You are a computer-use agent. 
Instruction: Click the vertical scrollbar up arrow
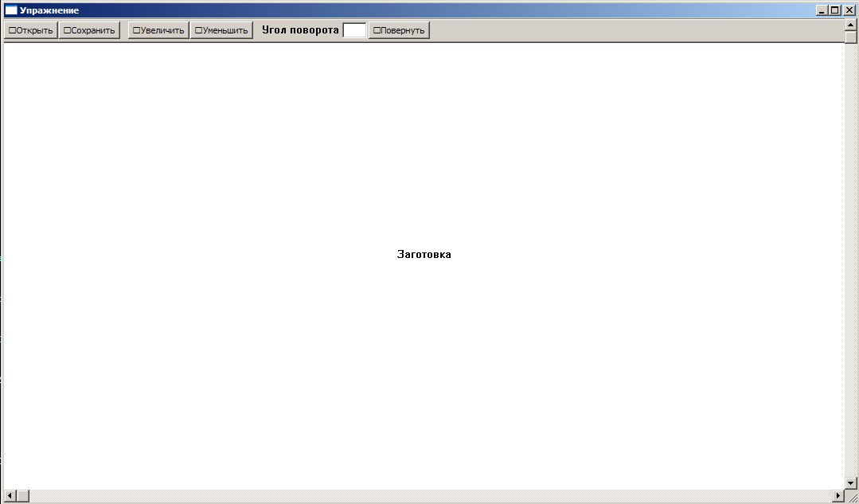click(851, 24)
